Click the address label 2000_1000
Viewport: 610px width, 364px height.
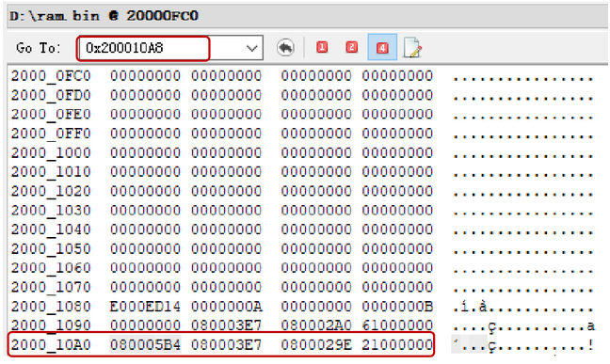click(x=51, y=152)
